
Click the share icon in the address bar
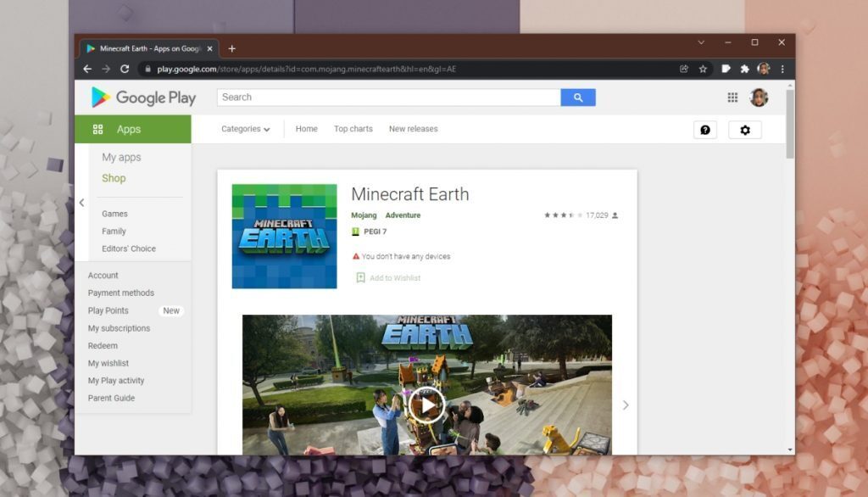[x=684, y=68]
